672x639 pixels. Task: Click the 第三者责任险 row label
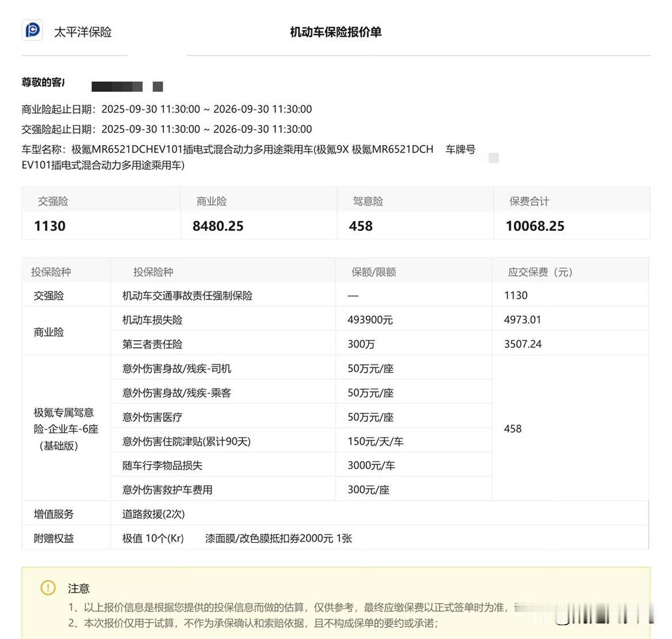coord(152,344)
